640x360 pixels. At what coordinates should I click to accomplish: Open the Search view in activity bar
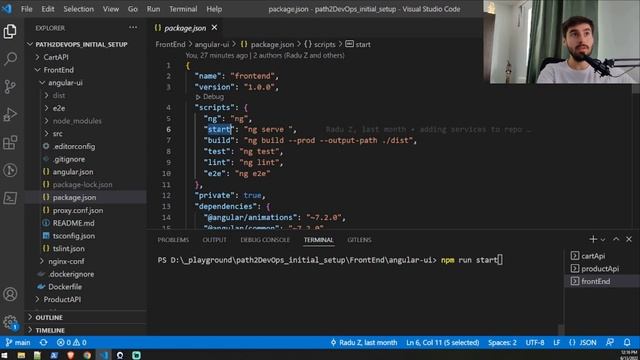click(x=10, y=59)
